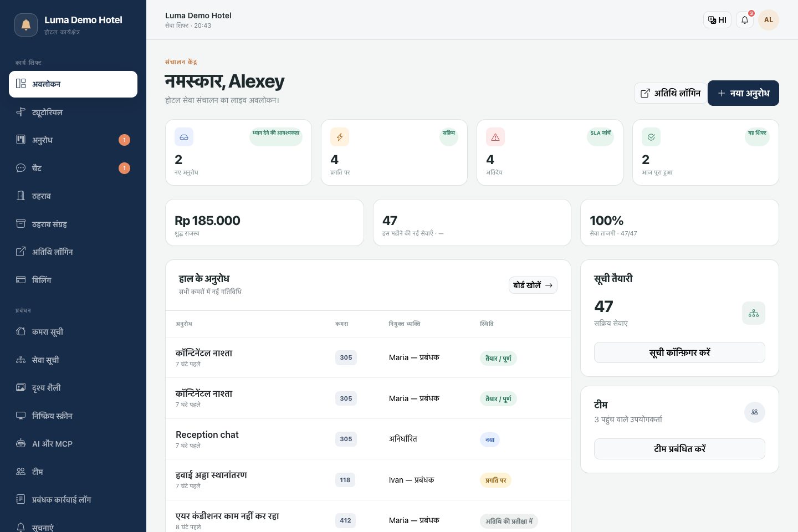The width and height of the screenshot is (798, 532).
Task: Open the Reception chat request row
Action: (368, 439)
